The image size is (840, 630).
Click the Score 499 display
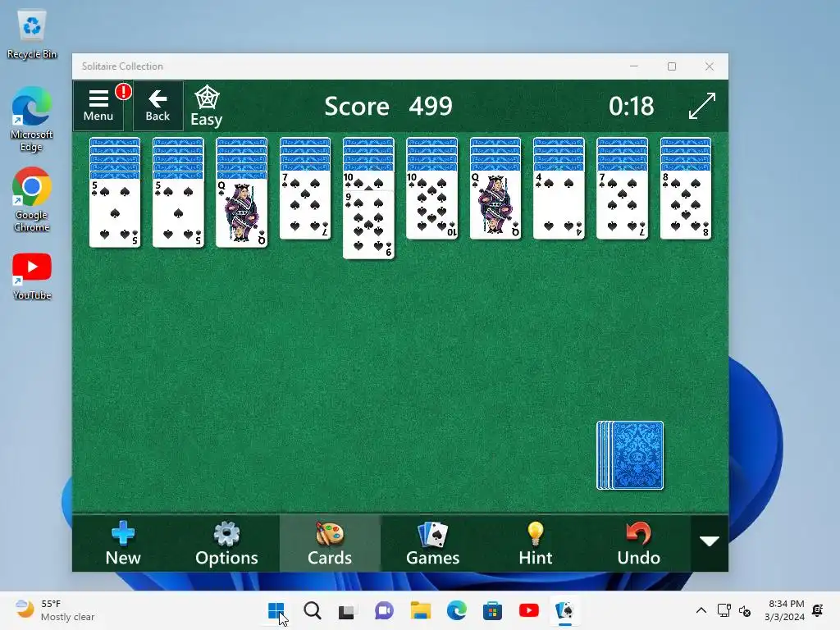coord(388,106)
